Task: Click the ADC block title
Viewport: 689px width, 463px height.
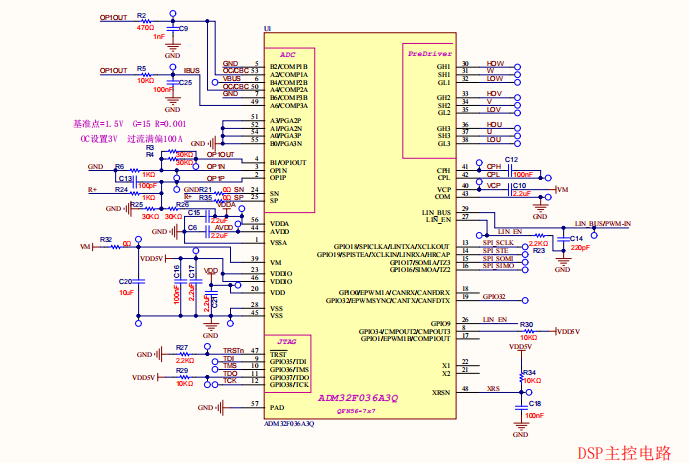Action: pyautogui.click(x=288, y=53)
